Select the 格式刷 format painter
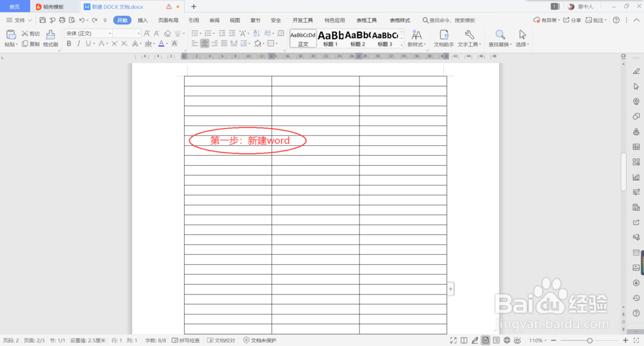644x346 pixels. [50, 39]
